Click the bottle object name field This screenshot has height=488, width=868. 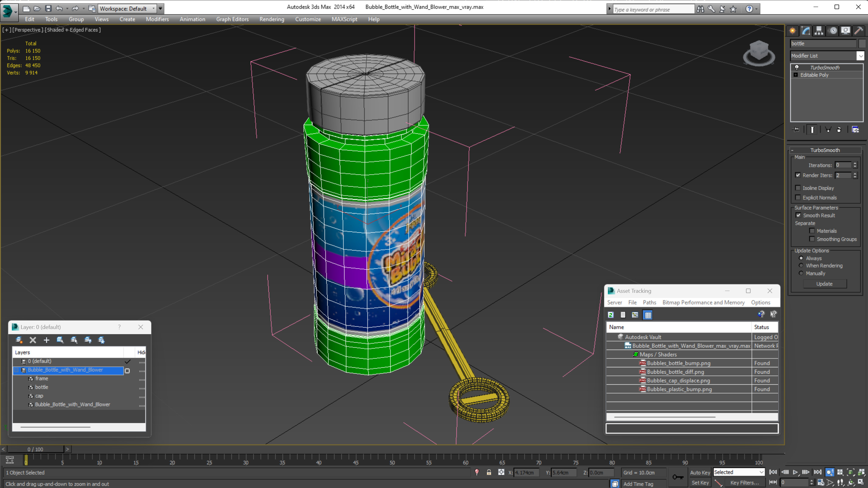pos(823,43)
